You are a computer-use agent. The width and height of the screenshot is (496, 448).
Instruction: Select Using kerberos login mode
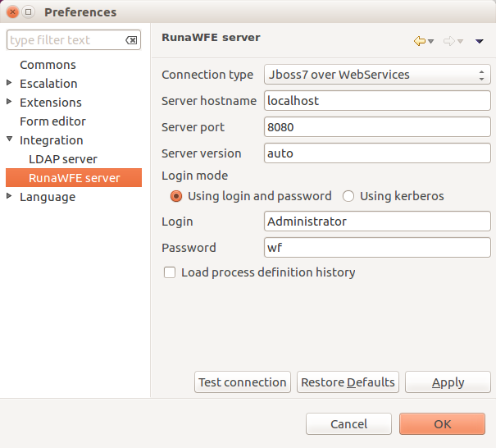[x=348, y=196]
